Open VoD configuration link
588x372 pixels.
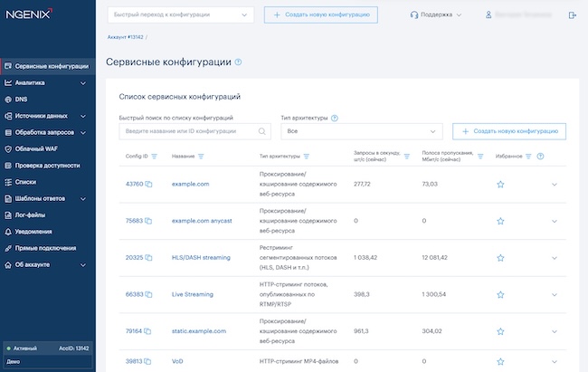click(177, 361)
